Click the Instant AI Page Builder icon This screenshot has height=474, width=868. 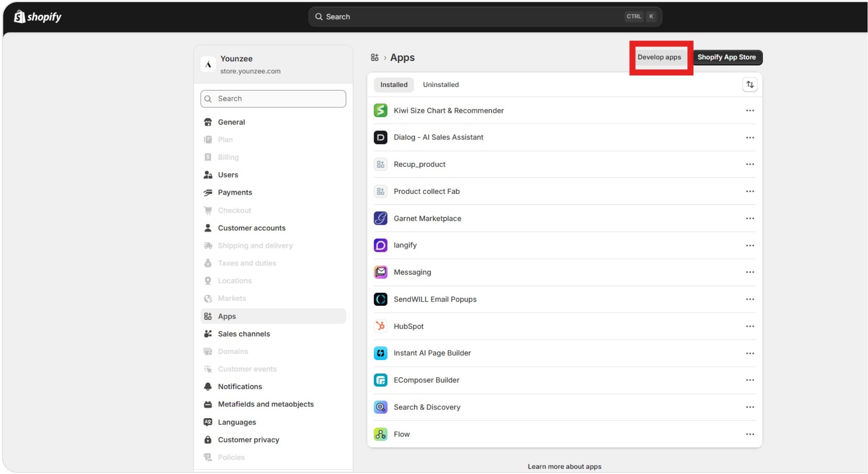[380, 353]
